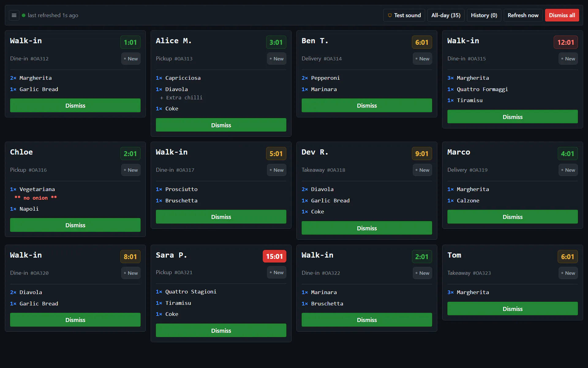
Task: Dismiss order #OA320
Action: click(x=75, y=320)
